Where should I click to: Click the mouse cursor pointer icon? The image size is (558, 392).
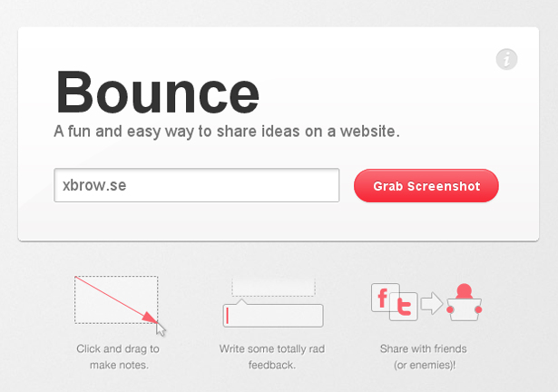point(161,328)
